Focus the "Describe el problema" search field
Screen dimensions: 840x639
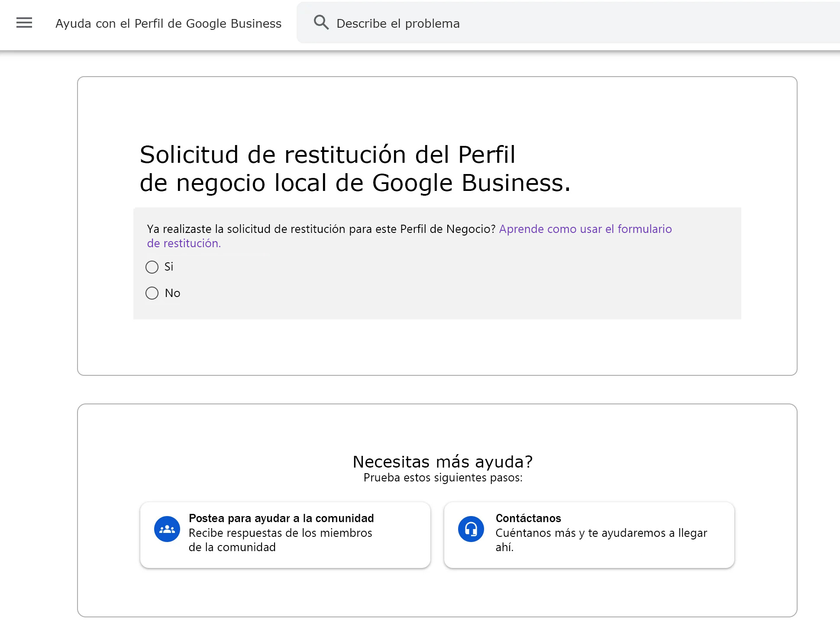[563, 23]
